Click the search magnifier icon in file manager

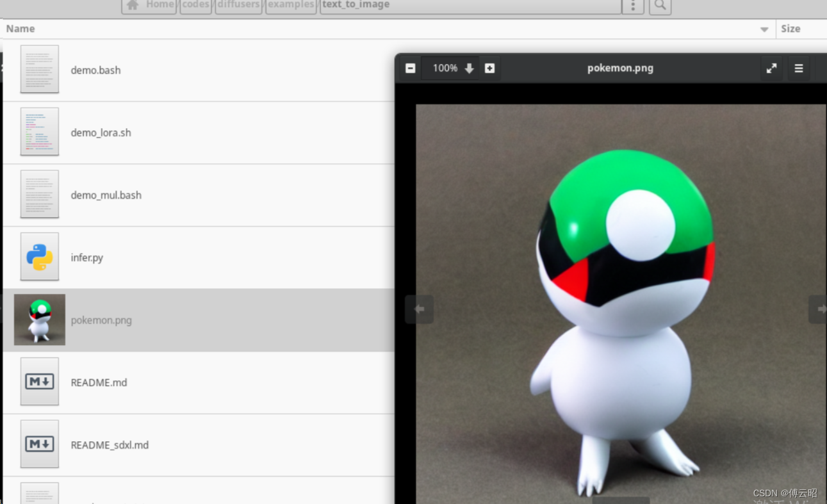(x=660, y=5)
